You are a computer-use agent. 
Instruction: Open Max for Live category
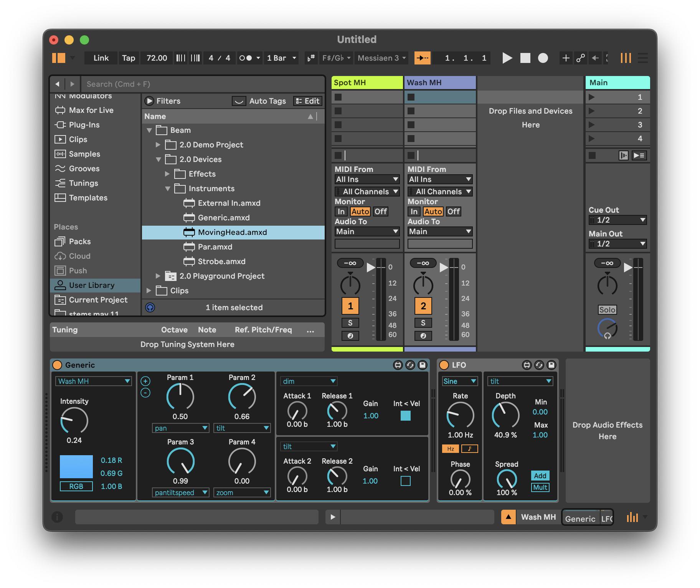click(x=91, y=110)
